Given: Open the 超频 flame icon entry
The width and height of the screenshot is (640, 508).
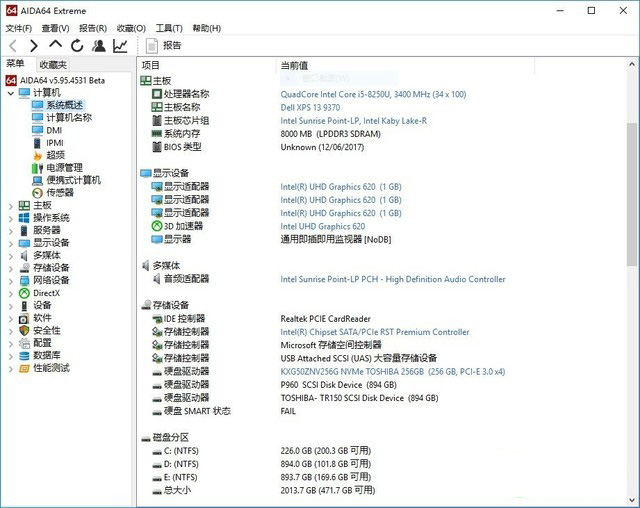Looking at the screenshot, I should click(x=38, y=155).
